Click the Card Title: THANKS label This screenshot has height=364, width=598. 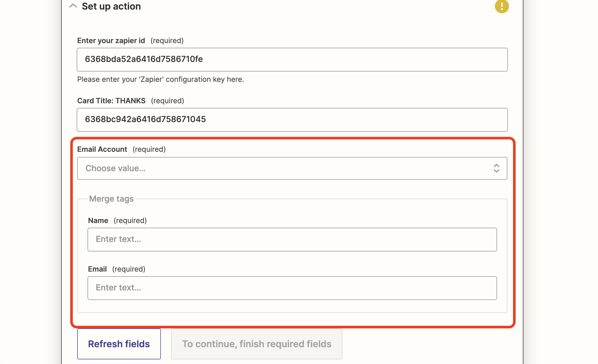111,101
